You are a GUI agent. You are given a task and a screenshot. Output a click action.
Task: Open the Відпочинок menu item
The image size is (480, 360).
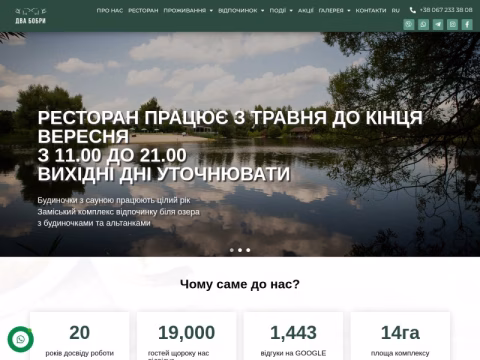click(x=238, y=11)
